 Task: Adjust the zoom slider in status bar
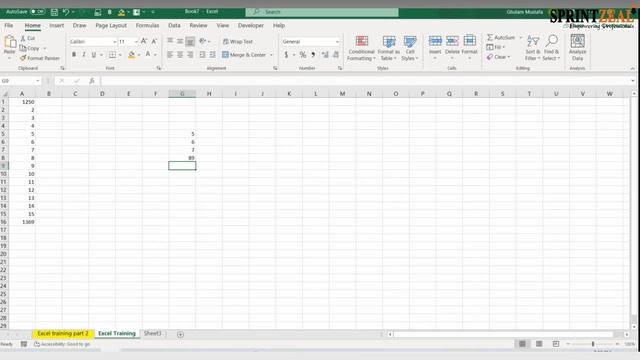(593, 344)
